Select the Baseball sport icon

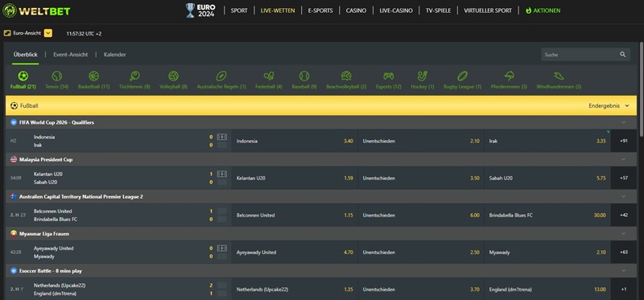pyautogui.click(x=304, y=76)
